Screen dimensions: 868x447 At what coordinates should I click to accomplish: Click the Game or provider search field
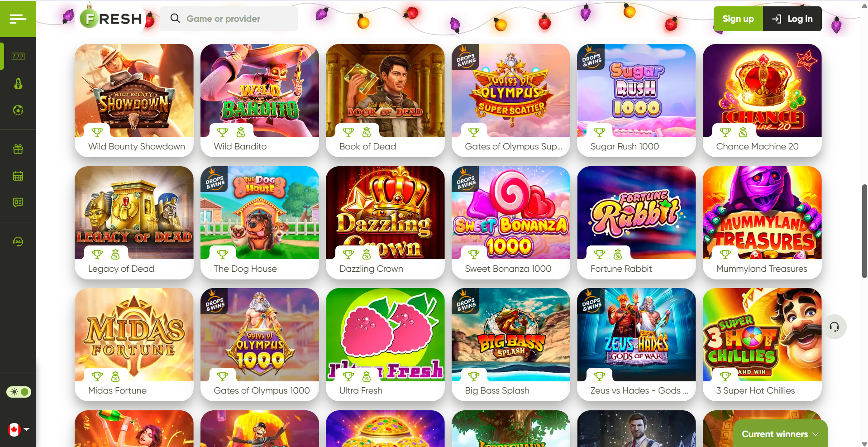click(x=229, y=19)
